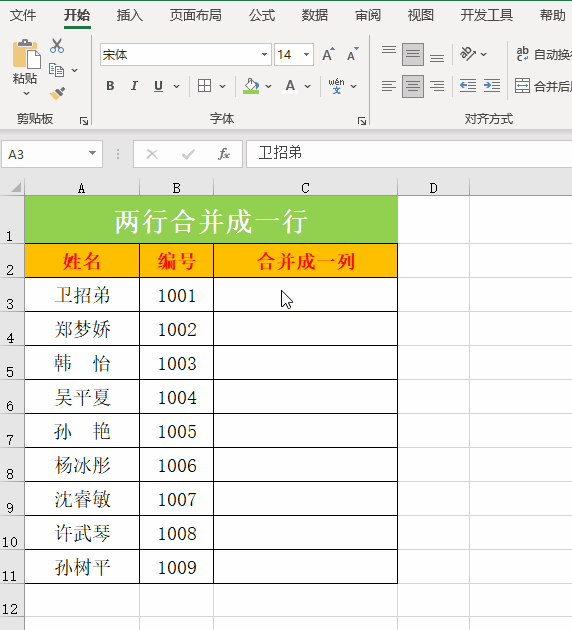Expand the Underline style arrow

176,86
